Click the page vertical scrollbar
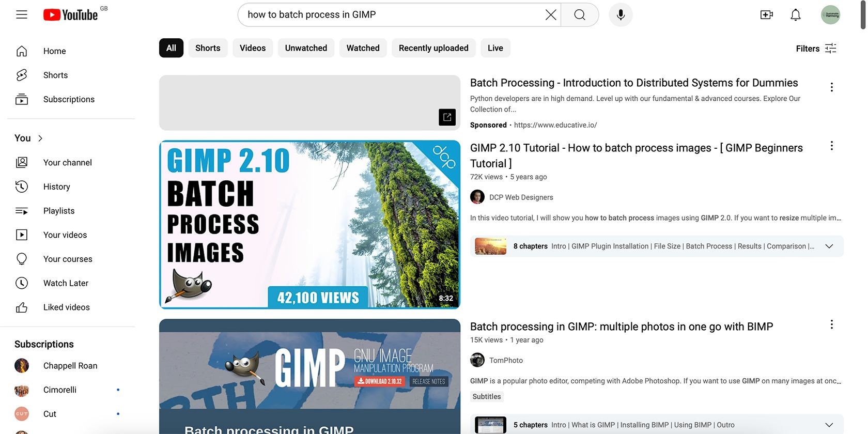Image resolution: width=868 pixels, height=434 pixels. click(x=863, y=16)
